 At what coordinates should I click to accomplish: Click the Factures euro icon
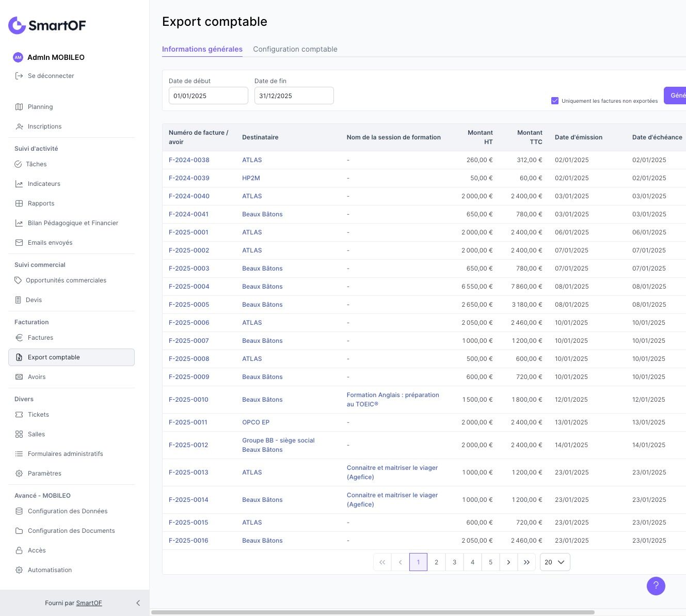[x=19, y=338]
